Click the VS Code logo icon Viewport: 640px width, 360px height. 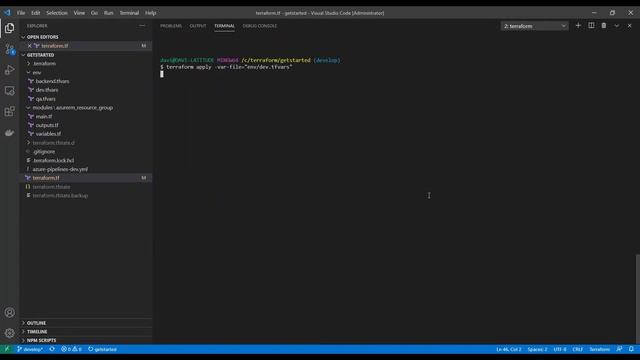pos(7,13)
